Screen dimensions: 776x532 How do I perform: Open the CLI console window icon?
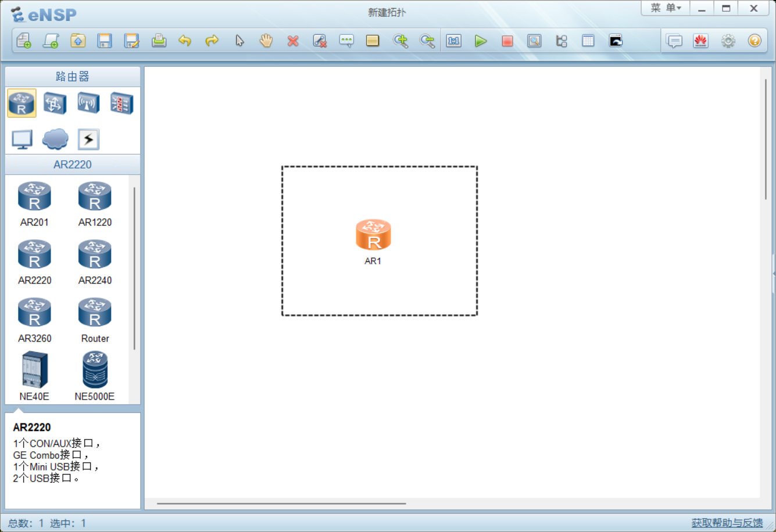click(616, 41)
